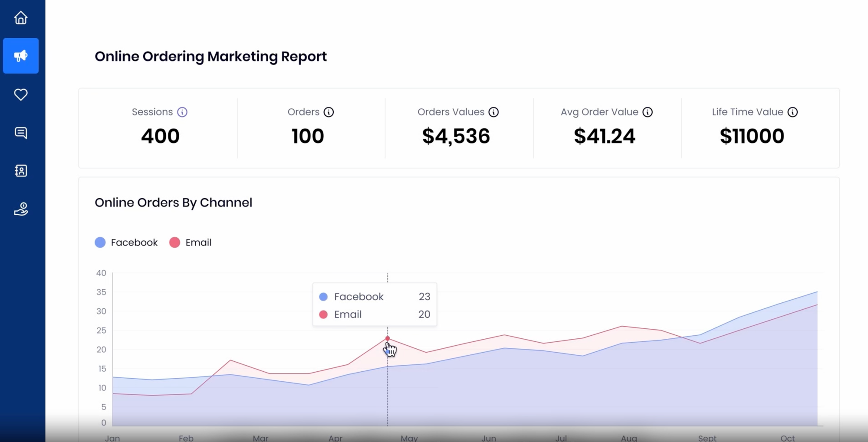
Task: Click the Sessions value showing 400
Action: [160, 136]
